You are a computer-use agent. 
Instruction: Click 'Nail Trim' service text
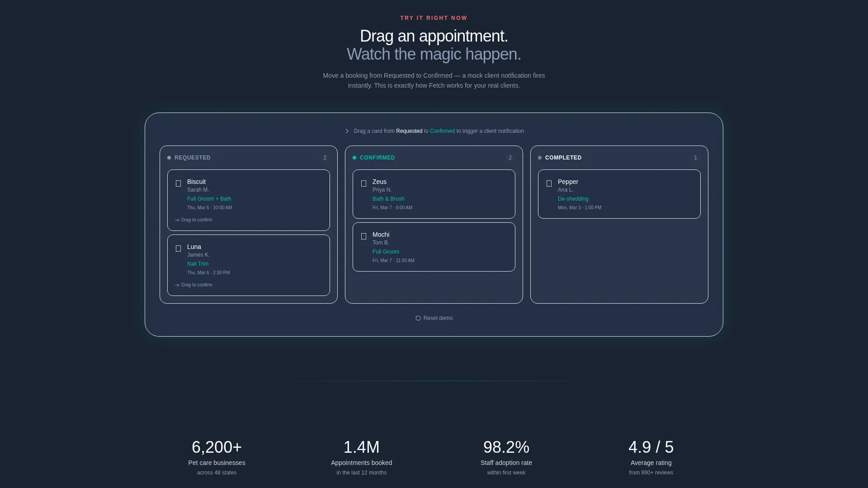pos(198,264)
